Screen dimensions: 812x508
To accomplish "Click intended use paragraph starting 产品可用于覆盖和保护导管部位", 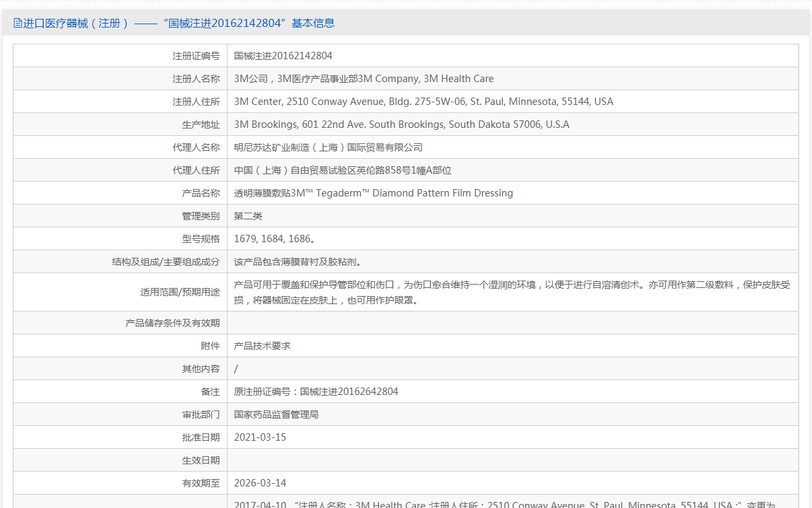I will (x=512, y=292).
